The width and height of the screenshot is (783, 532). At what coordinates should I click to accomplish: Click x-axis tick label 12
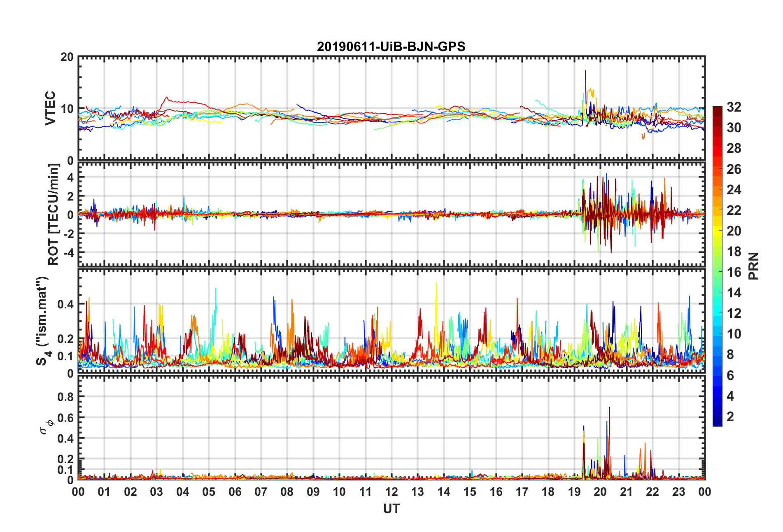391,492
